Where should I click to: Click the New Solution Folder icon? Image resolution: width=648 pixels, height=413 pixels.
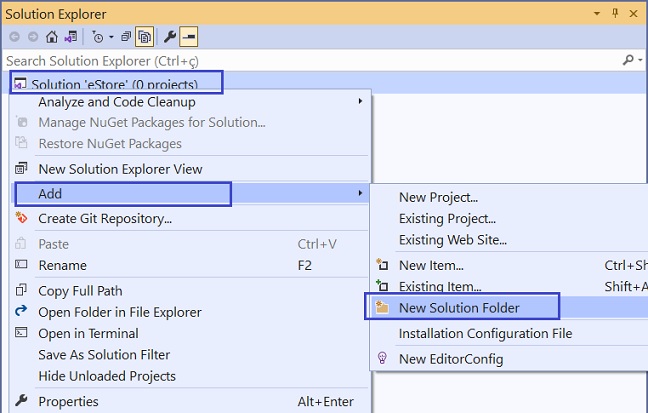pos(382,308)
